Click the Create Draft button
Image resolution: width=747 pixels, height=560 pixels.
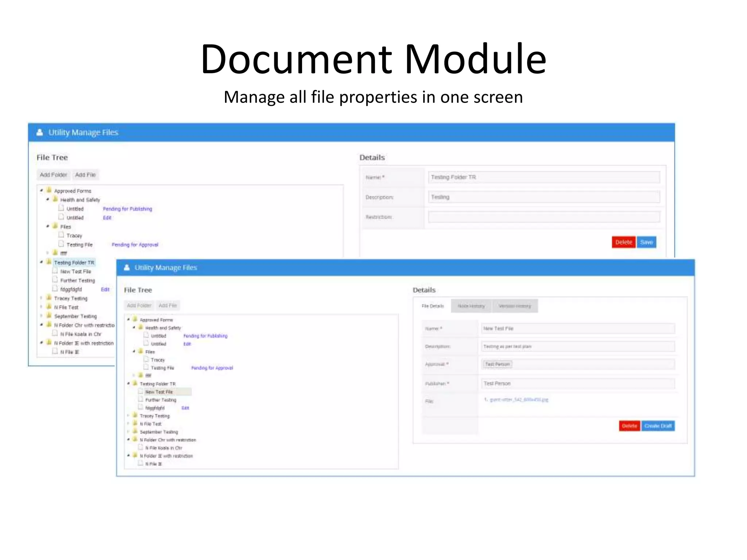658,426
